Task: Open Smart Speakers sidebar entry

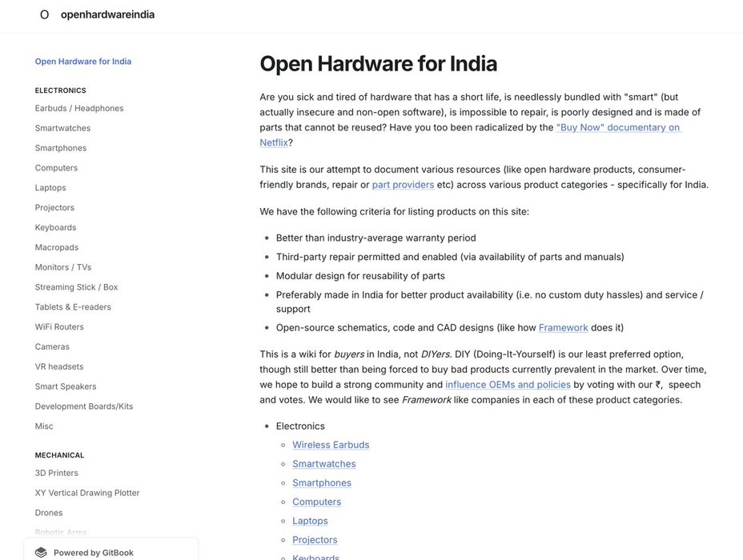Action: (x=66, y=386)
